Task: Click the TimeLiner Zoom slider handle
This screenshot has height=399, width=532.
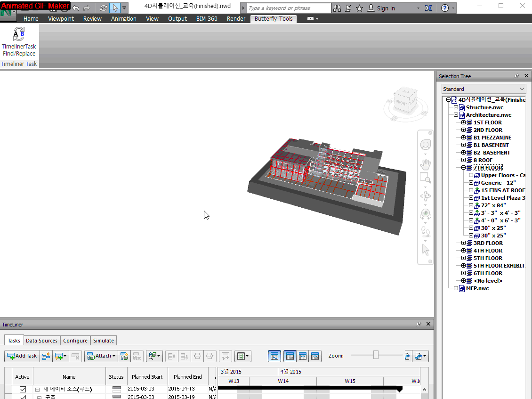Action: pos(376,355)
